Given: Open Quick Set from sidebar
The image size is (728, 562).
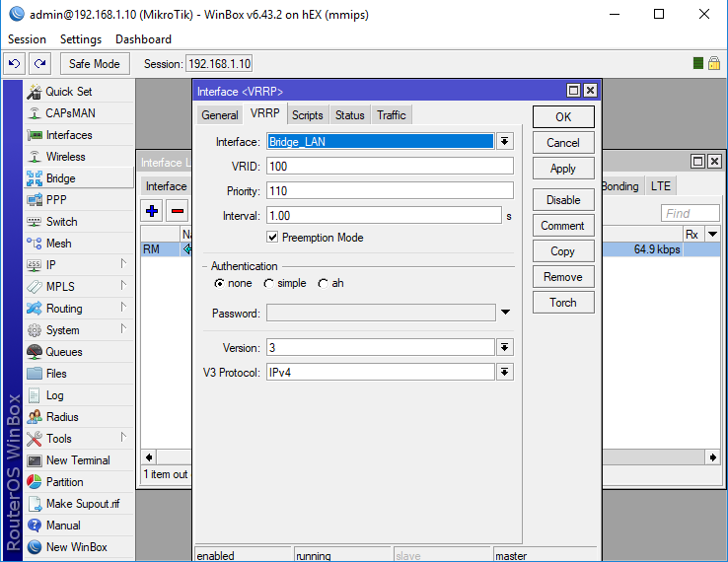Looking at the screenshot, I should coord(79,92).
